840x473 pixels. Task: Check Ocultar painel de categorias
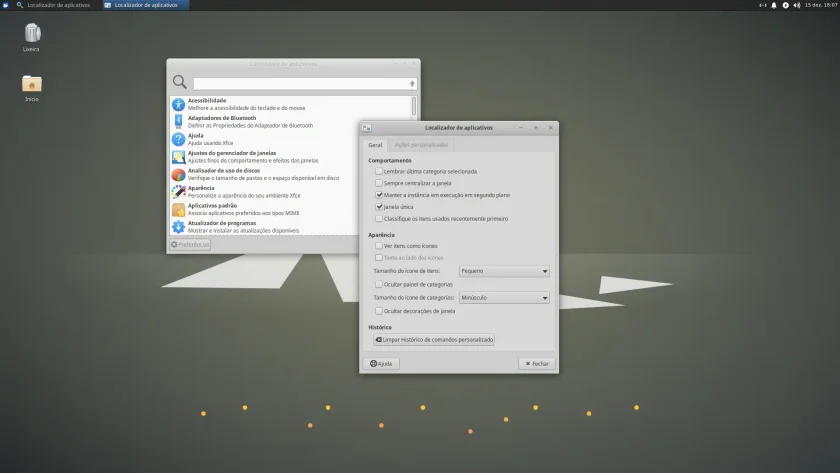click(x=379, y=284)
